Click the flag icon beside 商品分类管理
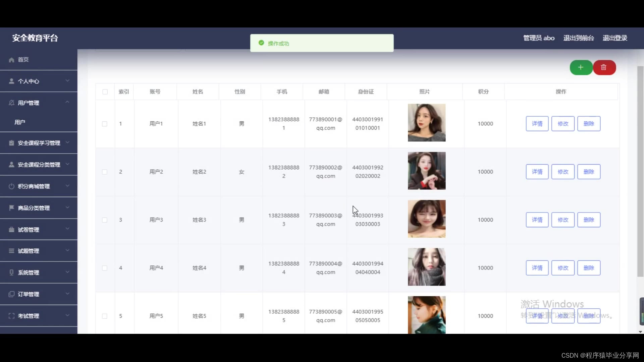This screenshot has width=644, height=362. pyautogui.click(x=11, y=208)
